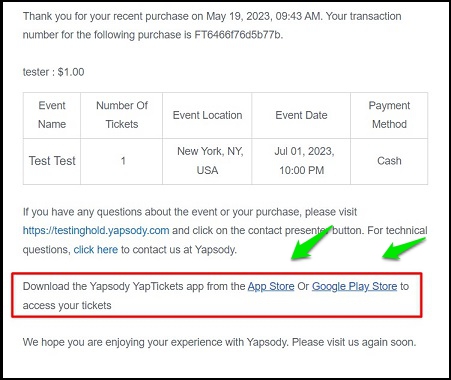This screenshot has height=380, width=451.
Task: Open the App Store link
Action: click(x=271, y=286)
